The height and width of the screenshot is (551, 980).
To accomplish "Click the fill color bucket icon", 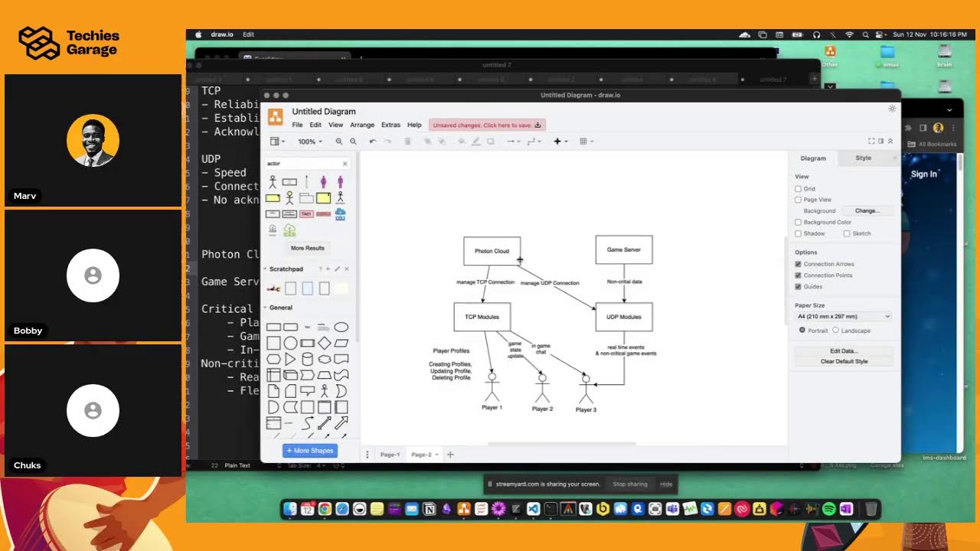I will click(x=462, y=142).
